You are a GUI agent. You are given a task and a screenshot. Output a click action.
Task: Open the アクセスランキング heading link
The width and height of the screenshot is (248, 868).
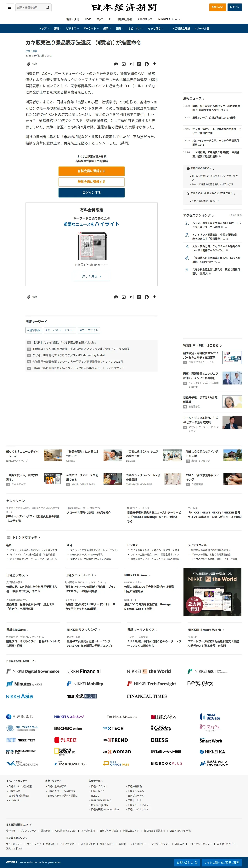click(x=199, y=215)
